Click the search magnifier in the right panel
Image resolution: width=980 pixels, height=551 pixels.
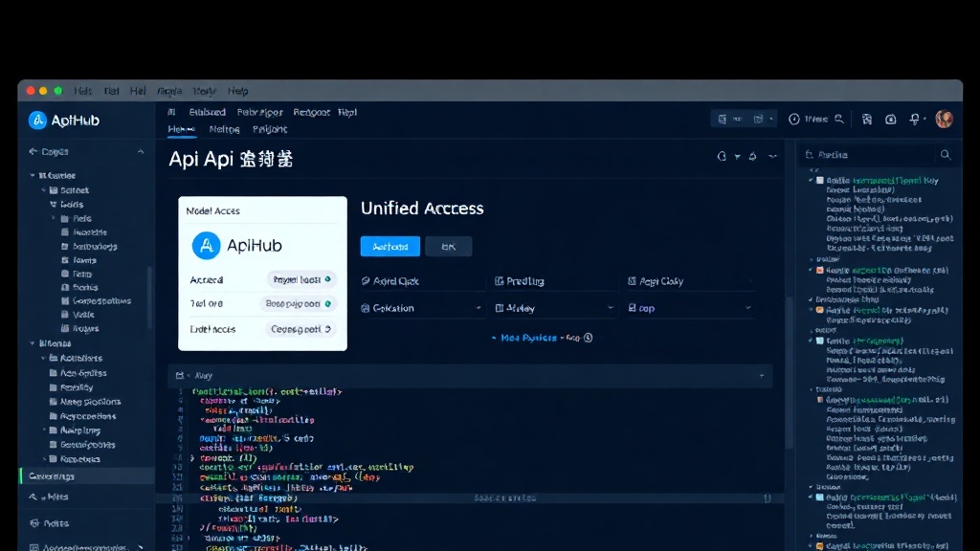click(946, 154)
